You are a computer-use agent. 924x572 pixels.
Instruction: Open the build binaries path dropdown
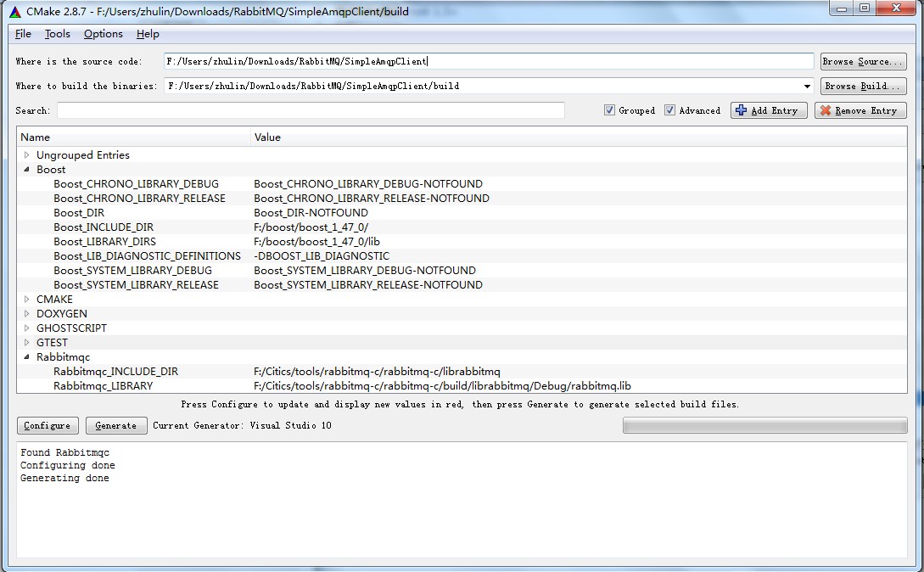[807, 86]
